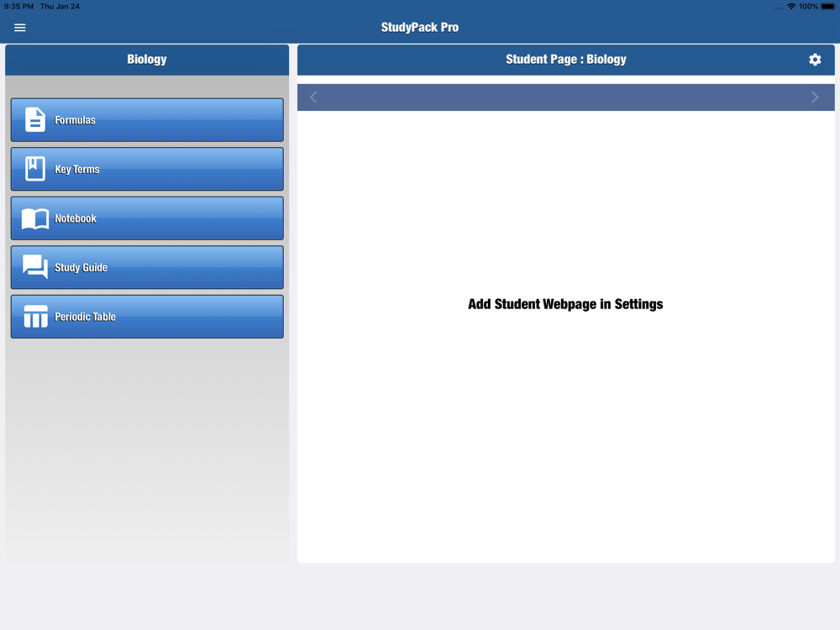Open the Notebook section

tap(147, 218)
